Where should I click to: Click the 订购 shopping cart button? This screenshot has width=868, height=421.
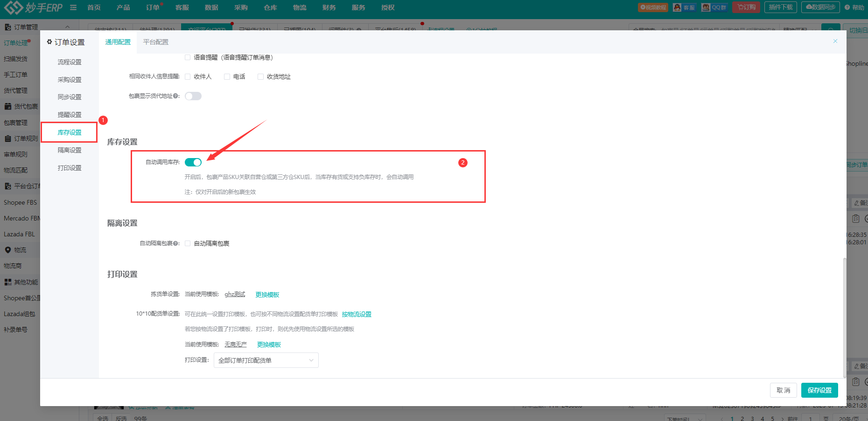(x=746, y=7)
